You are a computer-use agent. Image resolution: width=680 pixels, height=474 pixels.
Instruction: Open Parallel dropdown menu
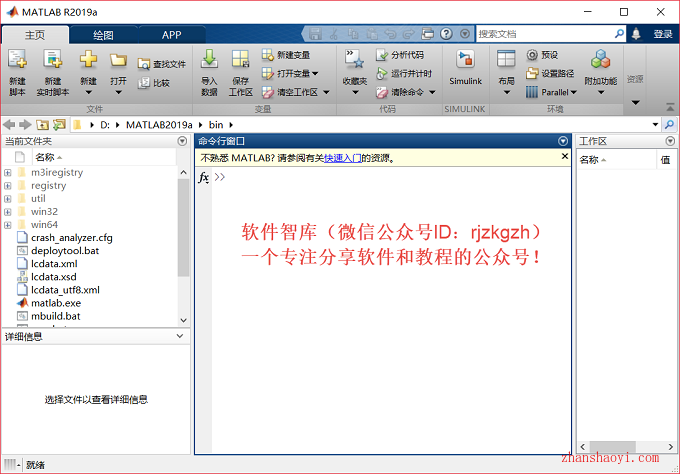[551, 92]
